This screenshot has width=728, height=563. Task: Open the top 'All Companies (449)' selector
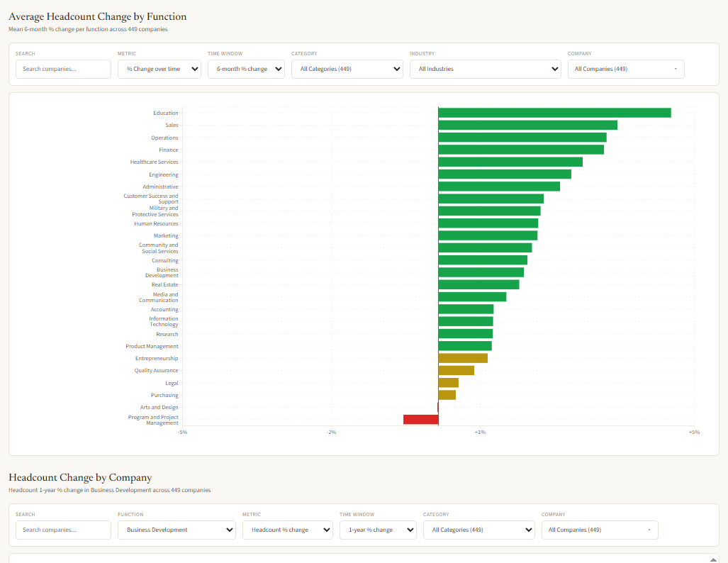626,69
